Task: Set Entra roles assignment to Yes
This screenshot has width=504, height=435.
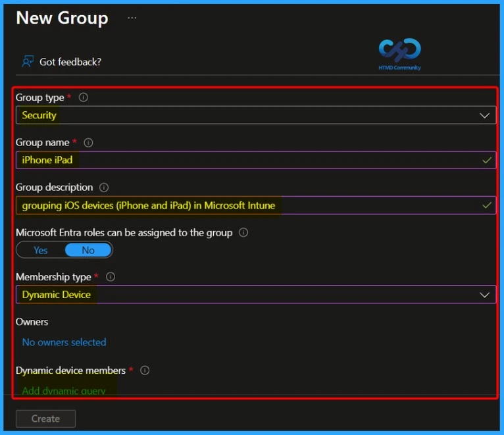Action: 41,250
